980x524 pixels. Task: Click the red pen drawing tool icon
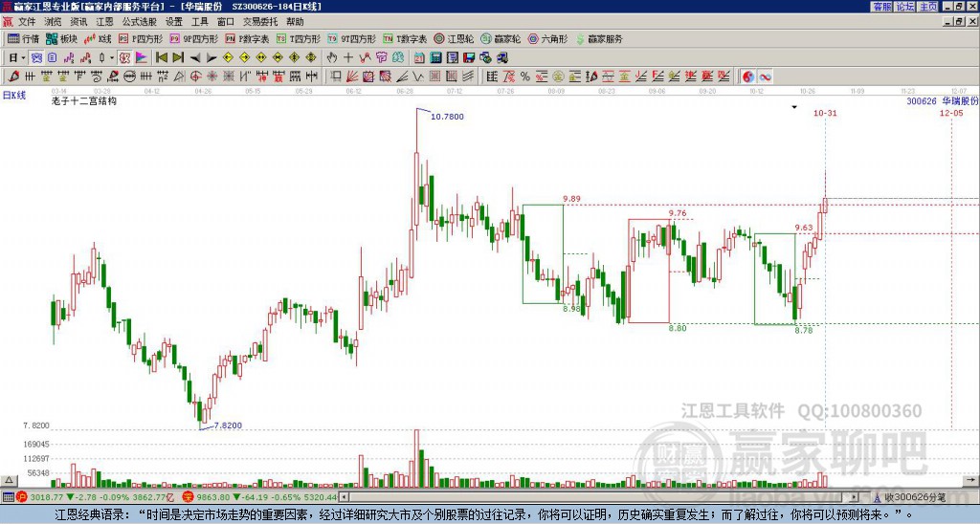pos(13,76)
